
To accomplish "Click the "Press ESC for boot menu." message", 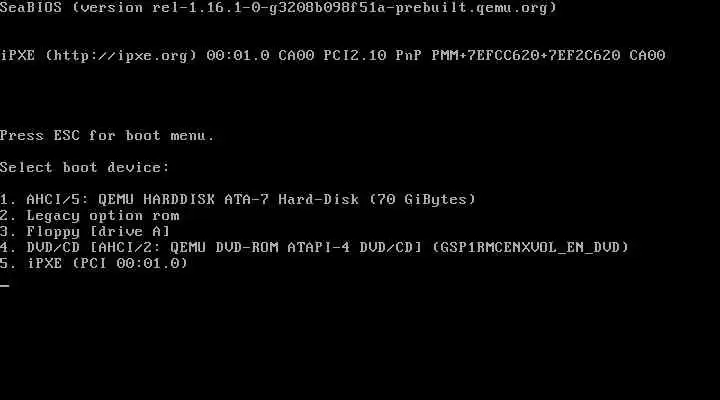I will 107,136.
